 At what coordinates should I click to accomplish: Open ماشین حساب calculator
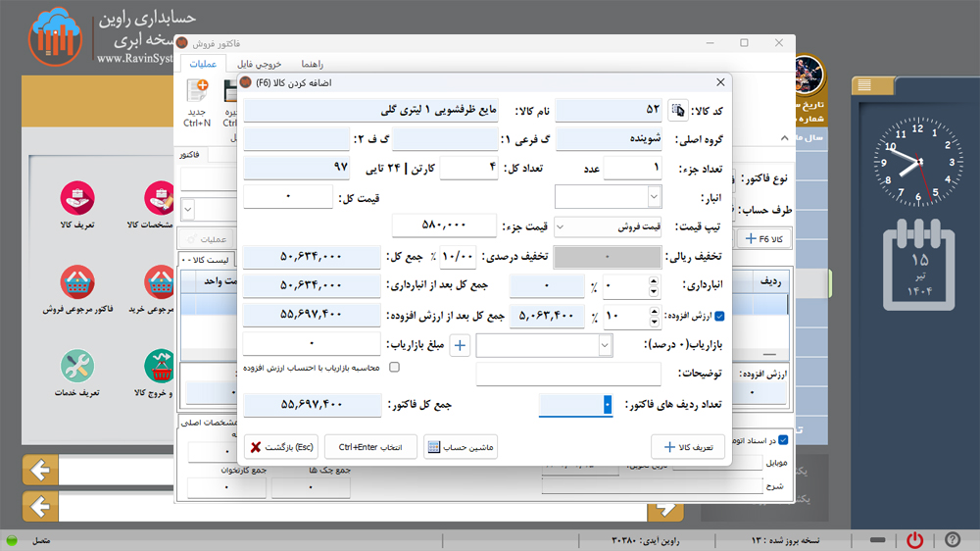tap(461, 447)
